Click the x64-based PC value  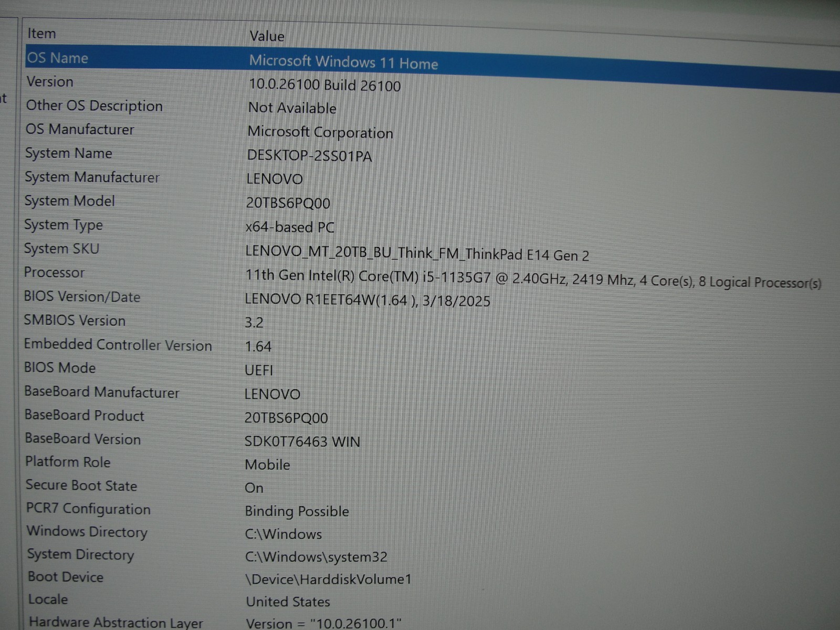tap(290, 227)
